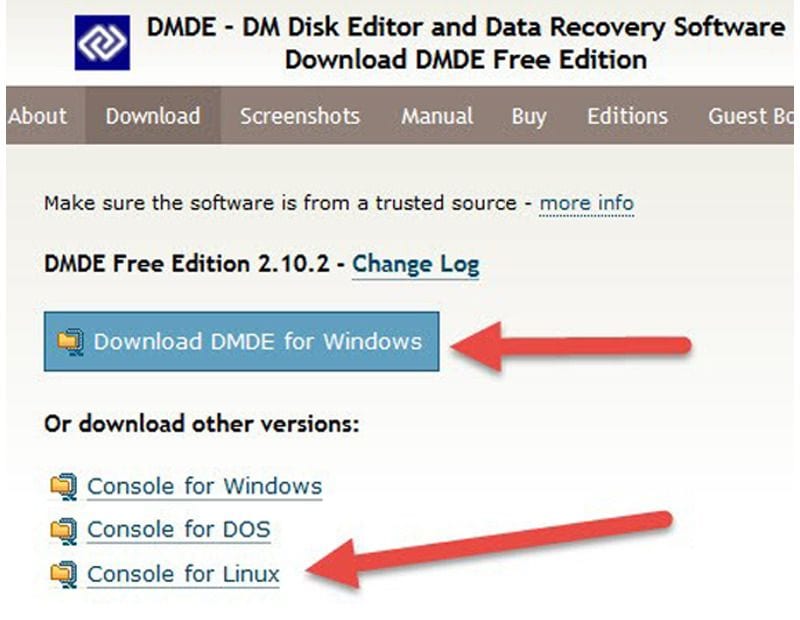Click the icon beside Console for Linux

pyautogui.click(x=63, y=574)
